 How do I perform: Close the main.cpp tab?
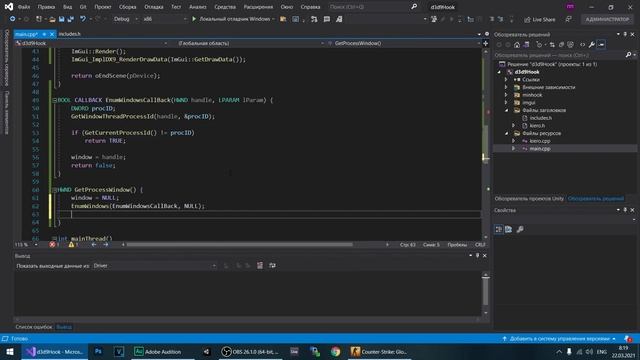pyautogui.click(x=52, y=34)
